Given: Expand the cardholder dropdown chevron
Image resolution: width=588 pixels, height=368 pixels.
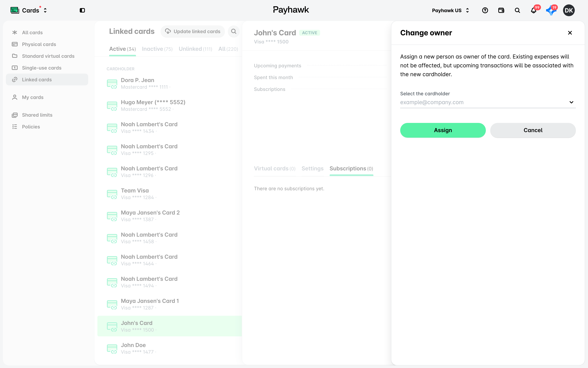Looking at the screenshot, I should (x=571, y=102).
